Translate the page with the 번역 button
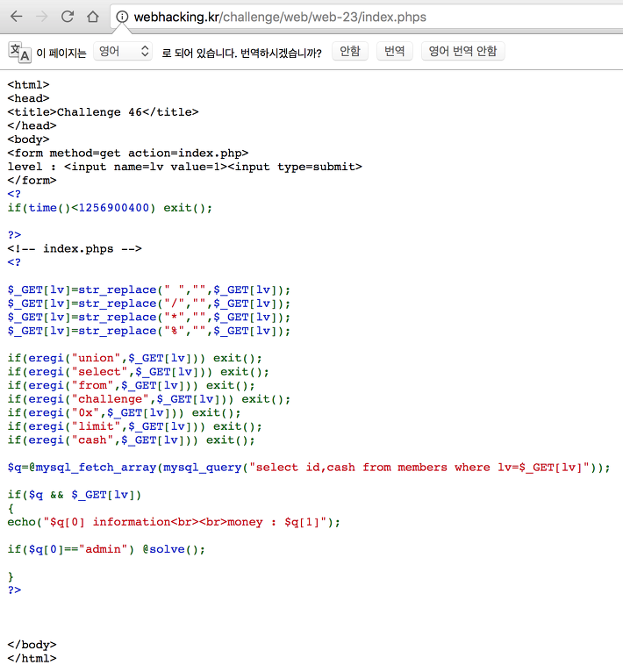The width and height of the screenshot is (623, 672). (x=395, y=52)
